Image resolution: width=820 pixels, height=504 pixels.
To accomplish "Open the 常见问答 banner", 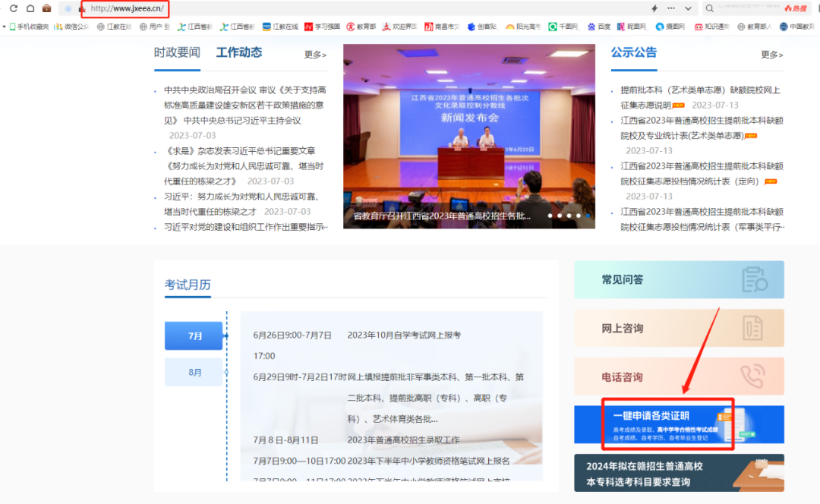I will [x=679, y=280].
